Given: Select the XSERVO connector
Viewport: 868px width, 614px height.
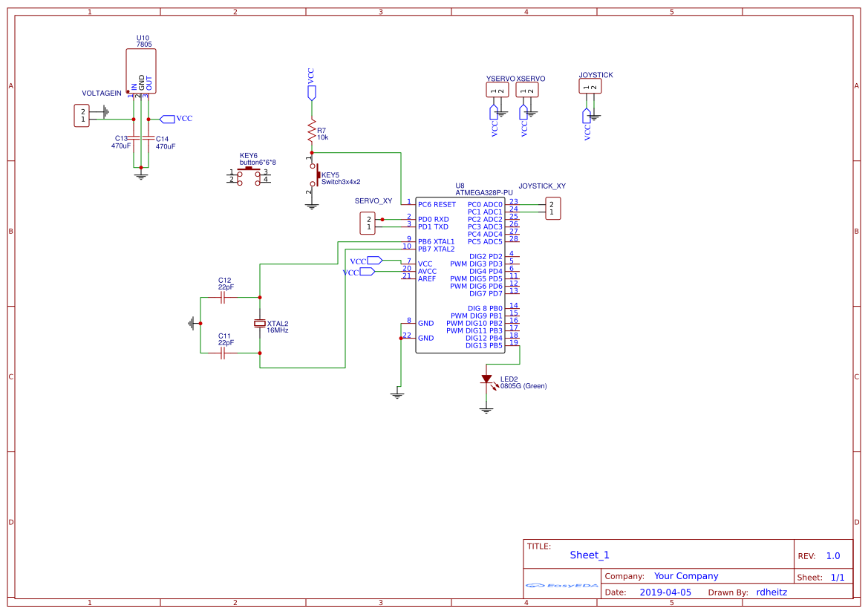Looking at the screenshot, I should 527,90.
